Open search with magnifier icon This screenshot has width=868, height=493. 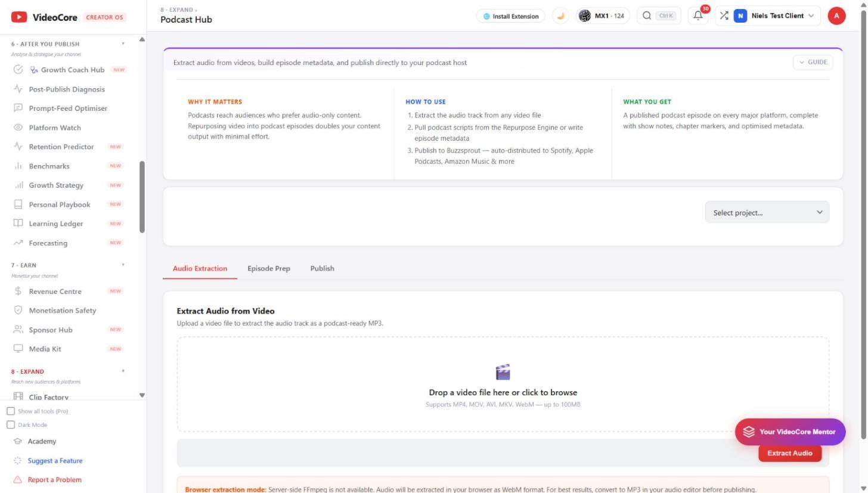pos(647,16)
